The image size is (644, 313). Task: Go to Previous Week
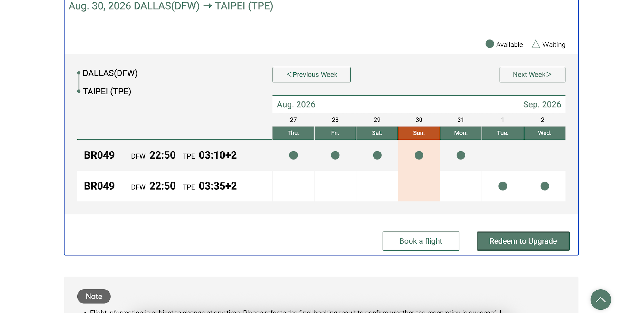[x=311, y=74]
